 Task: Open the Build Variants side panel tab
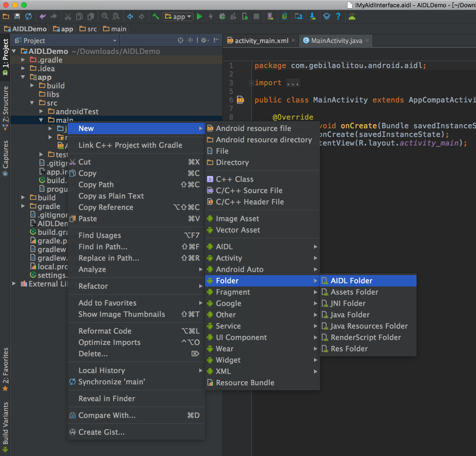(x=5, y=427)
